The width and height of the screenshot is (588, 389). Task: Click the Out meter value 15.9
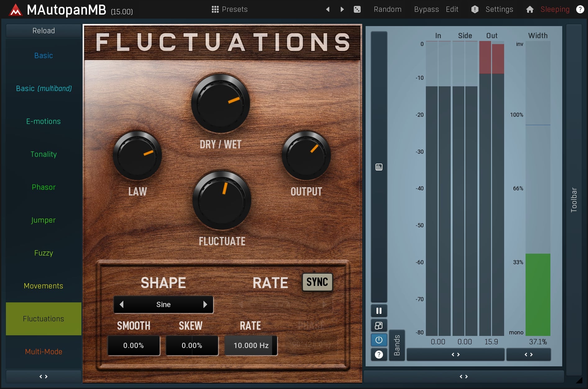click(491, 342)
